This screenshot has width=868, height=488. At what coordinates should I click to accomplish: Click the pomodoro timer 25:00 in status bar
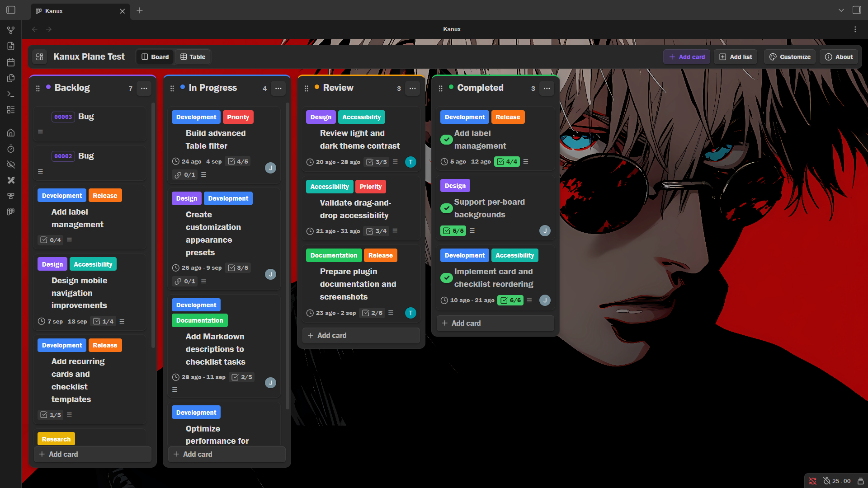pyautogui.click(x=837, y=481)
